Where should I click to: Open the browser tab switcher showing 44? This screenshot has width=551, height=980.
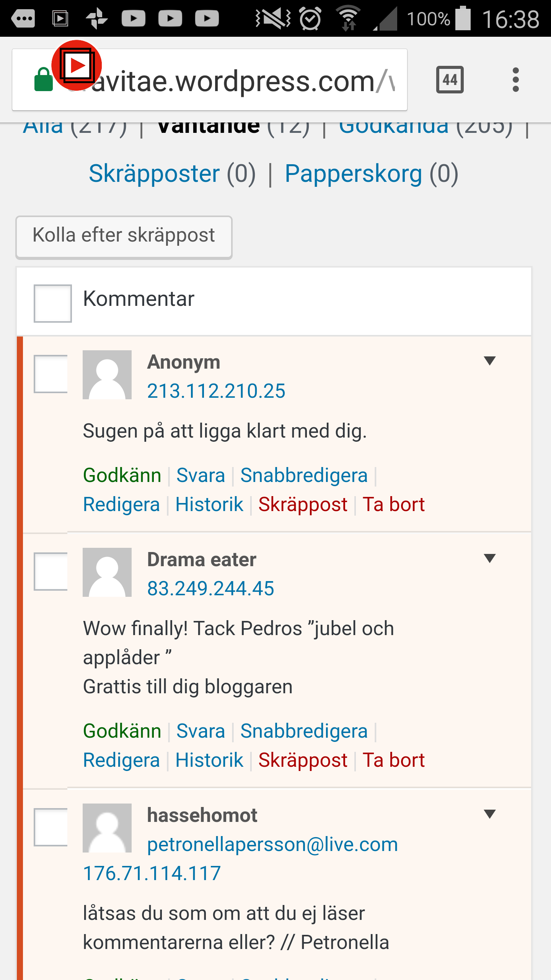click(x=450, y=80)
